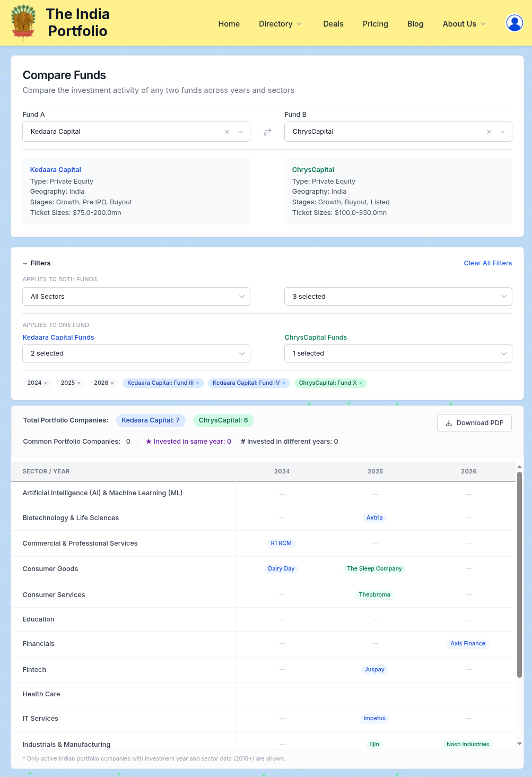This screenshot has height=777, width=532.
Task: Open Kedaara Capital Funds 2 selected dropdown
Action: coord(136,353)
